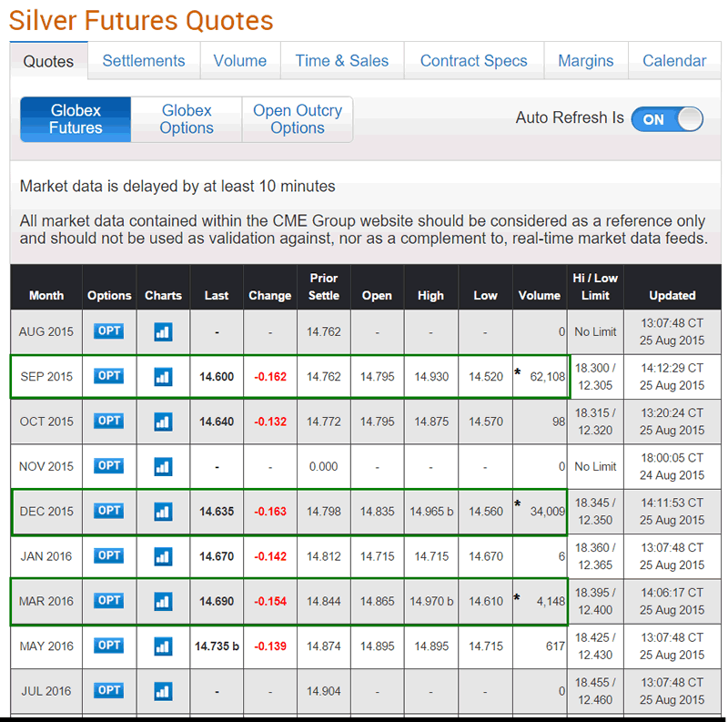Open chart icon for MAR 2016 contract
The height and width of the screenshot is (722, 728).
coord(163,601)
